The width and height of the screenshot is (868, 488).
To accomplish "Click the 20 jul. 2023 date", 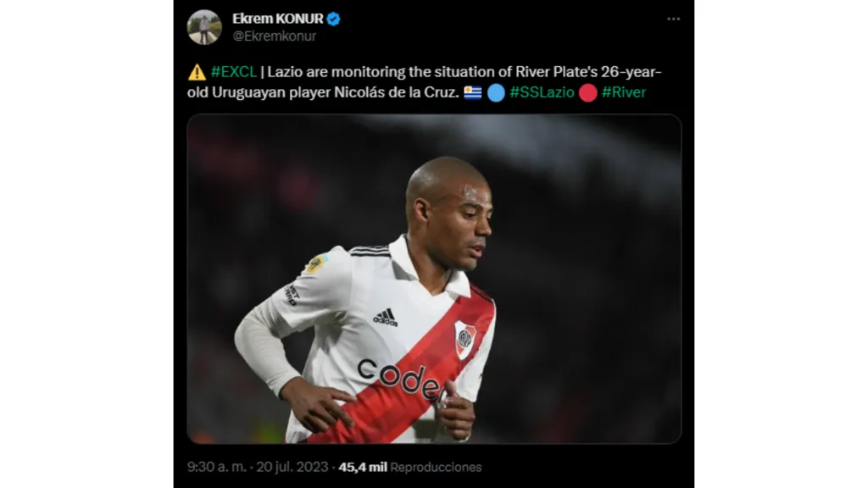I will [x=292, y=467].
